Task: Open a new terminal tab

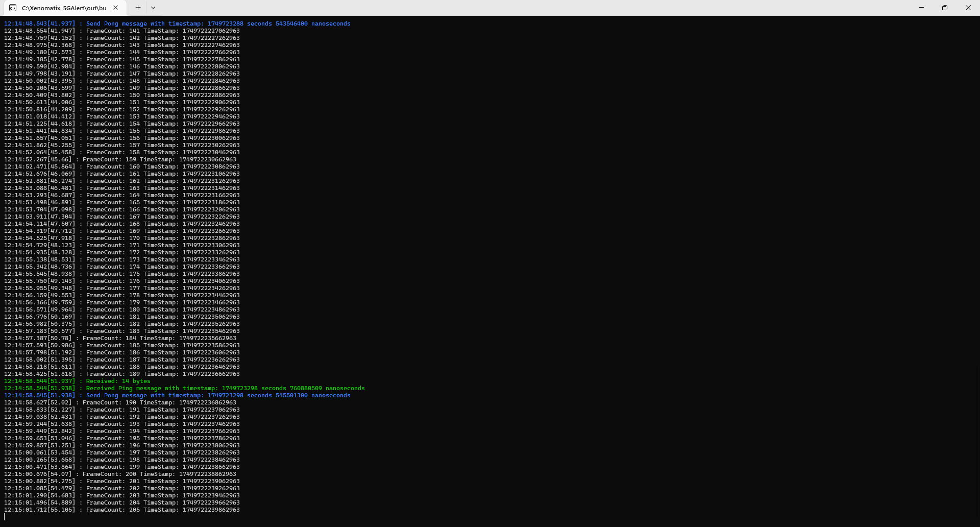Action: coord(138,8)
